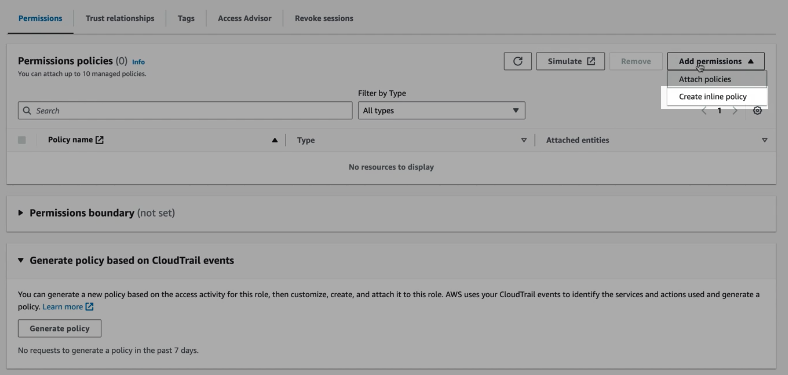This screenshot has height=375, width=788.
Task: Switch to Permissions tab
Action: tap(40, 18)
